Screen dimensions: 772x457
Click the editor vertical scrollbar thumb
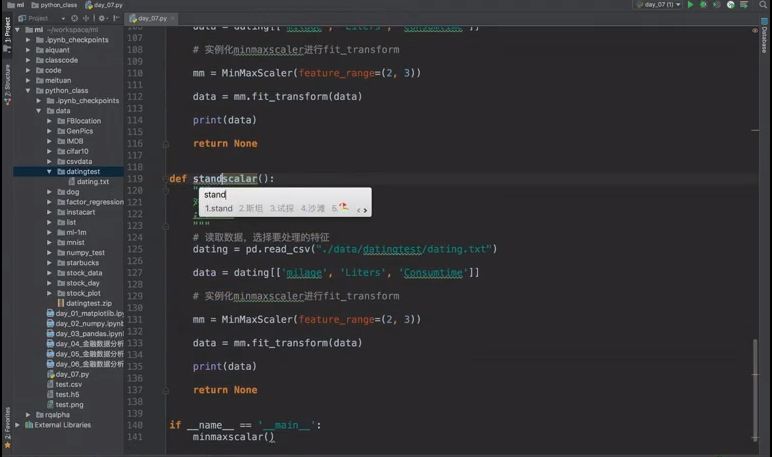click(755, 389)
